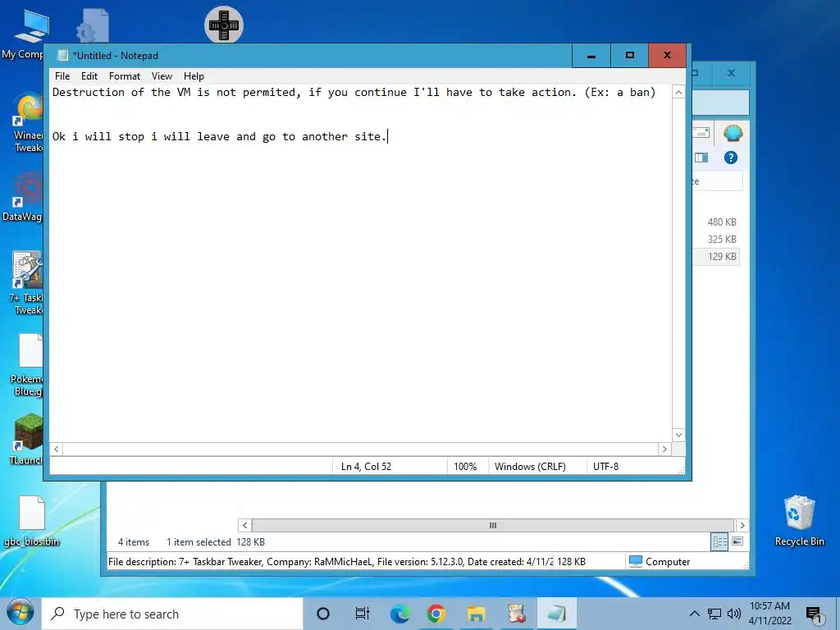This screenshot has width=840, height=630.
Task: Click the Notepad scroll-down arrow
Action: [x=678, y=435]
